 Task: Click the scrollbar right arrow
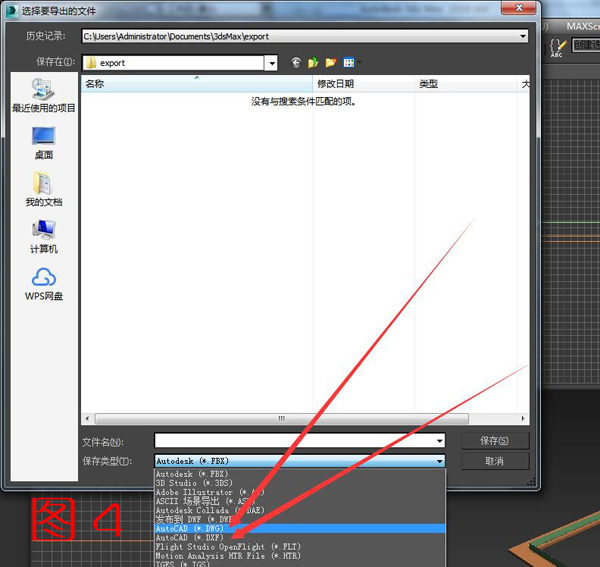click(523, 419)
